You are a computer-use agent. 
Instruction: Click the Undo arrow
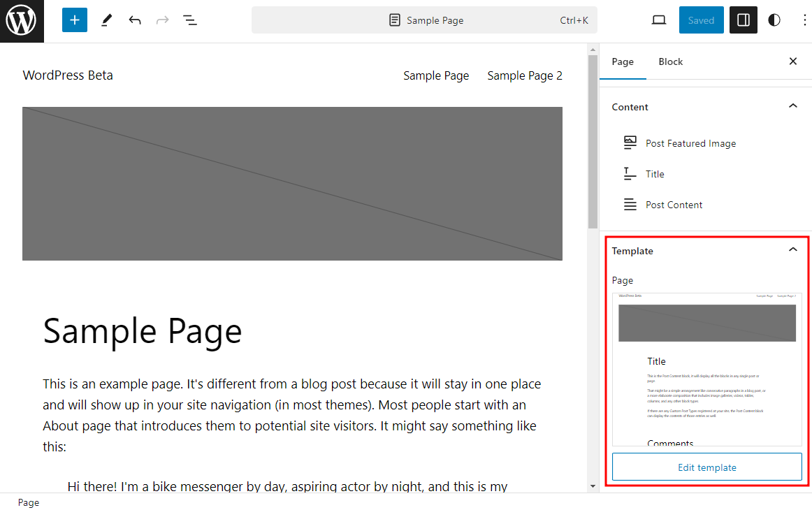tap(135, 20)
